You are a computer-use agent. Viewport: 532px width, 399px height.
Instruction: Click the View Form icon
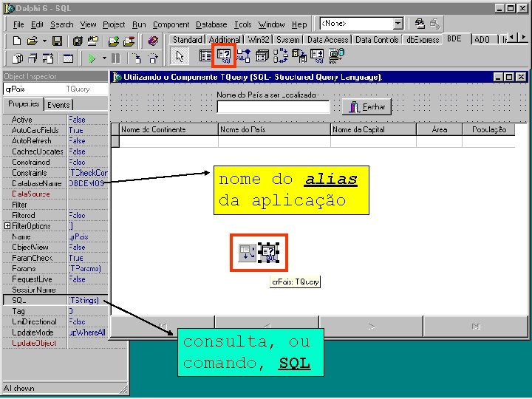(33, 58)
